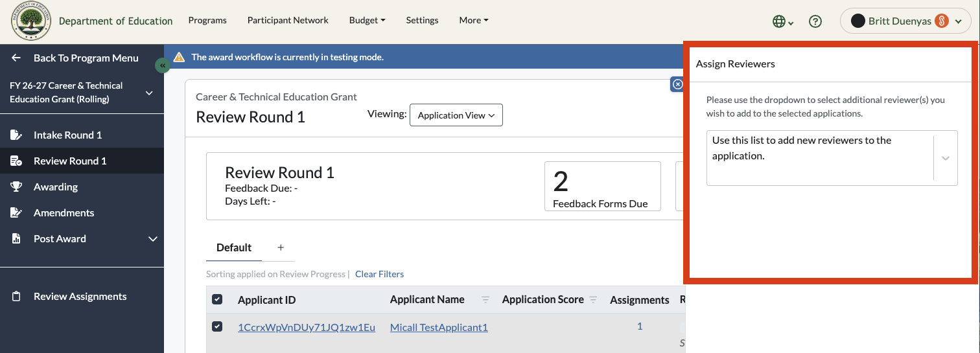The image size is (980, 353).
Task: Click the Review Round 1 sidebar icon
Action: click(x=16, y=161)
